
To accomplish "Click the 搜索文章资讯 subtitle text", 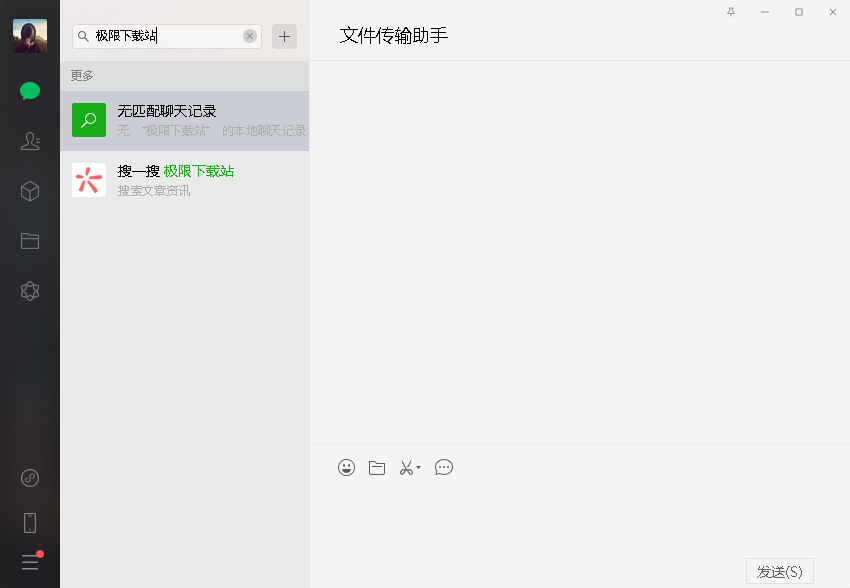I will pyautogui.click(x=154, y=191).
